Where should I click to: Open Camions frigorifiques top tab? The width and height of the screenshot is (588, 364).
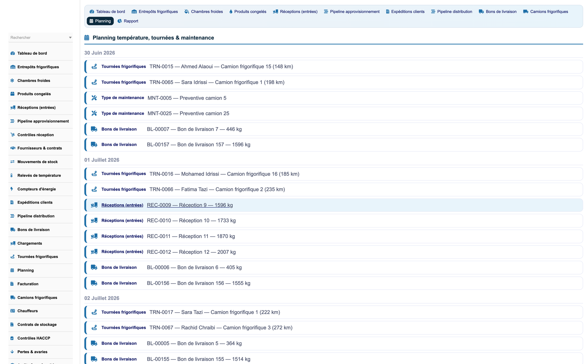(546, 11)
